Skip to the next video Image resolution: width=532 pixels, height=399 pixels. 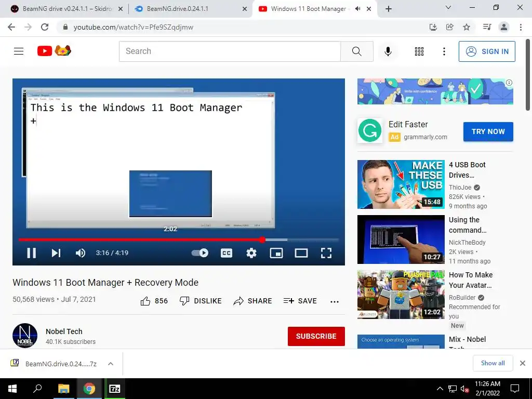56,253
